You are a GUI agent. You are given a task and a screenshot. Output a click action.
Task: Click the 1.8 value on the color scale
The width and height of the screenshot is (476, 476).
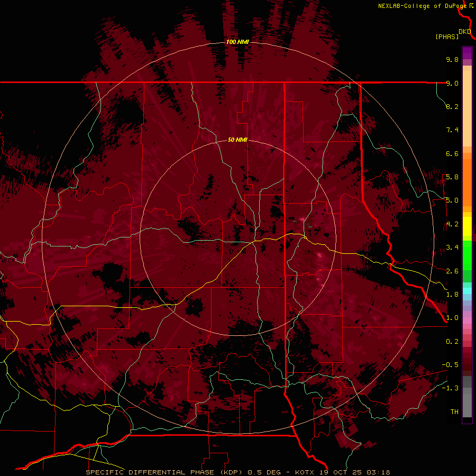pos(452,295)
